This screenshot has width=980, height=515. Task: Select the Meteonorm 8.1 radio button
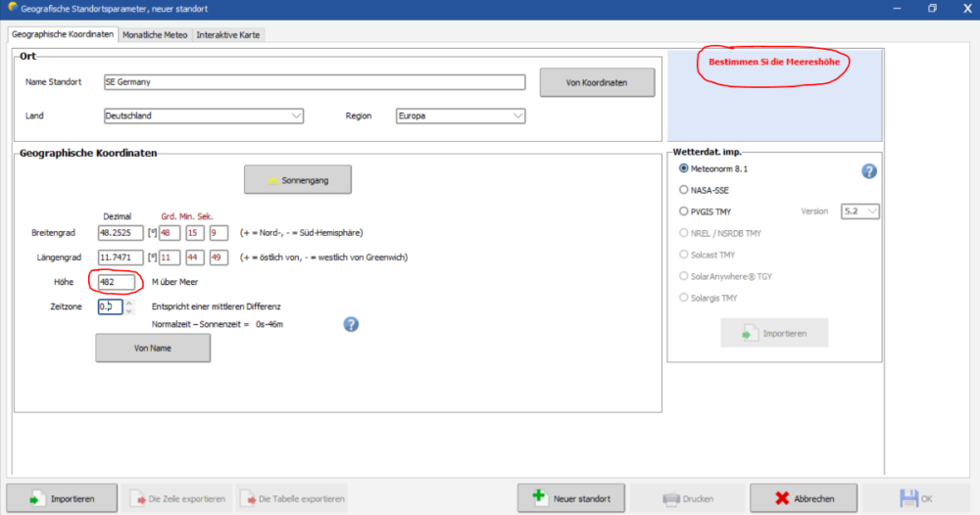pyautogui.click(x=684, y=168)
